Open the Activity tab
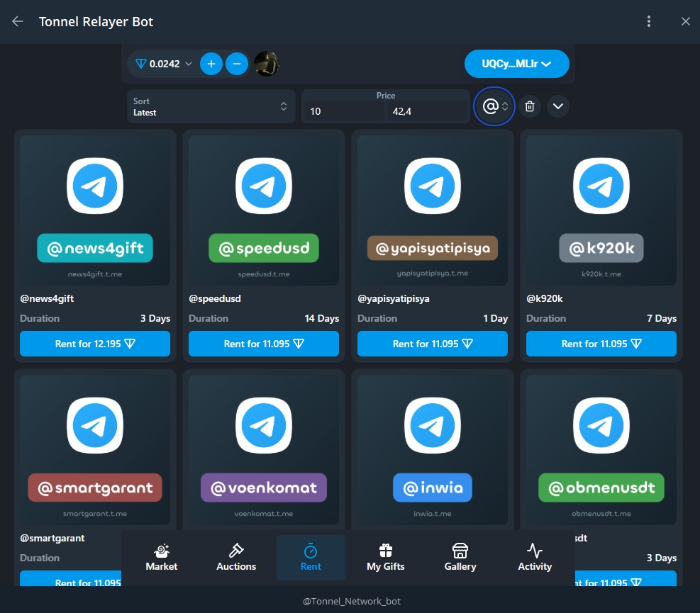The image size is (700, 613). click(x=535, y=558)
